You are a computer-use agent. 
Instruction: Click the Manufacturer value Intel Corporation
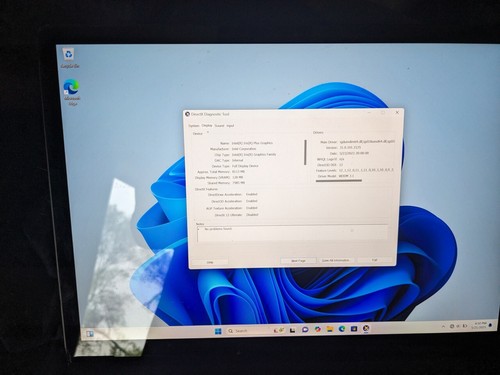coord(244,149)
